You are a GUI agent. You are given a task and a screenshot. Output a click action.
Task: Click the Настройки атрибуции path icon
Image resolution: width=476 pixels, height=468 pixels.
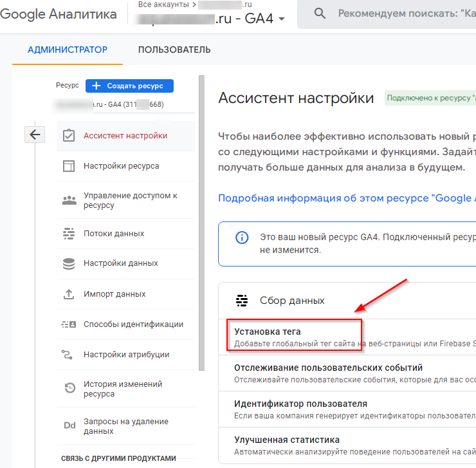pyautogui.click(x=69, y=354)
